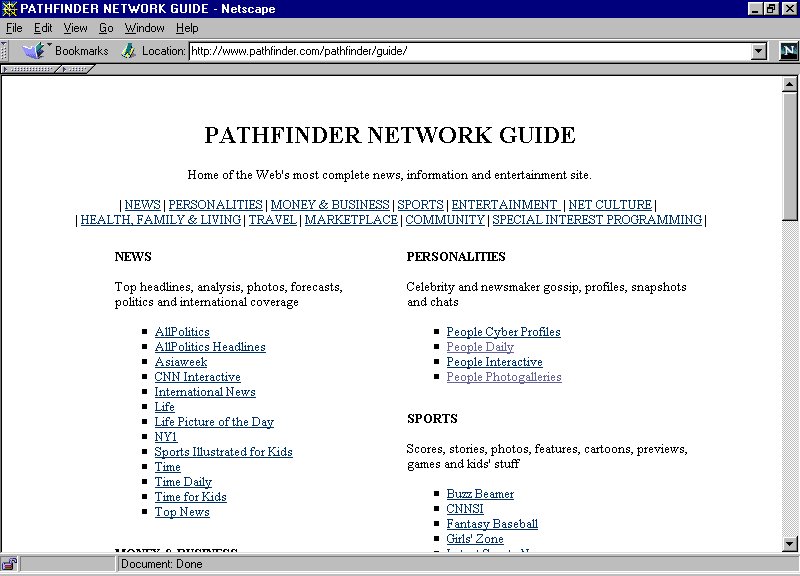Open the Fantasy Baseball link

coord(492,524)
